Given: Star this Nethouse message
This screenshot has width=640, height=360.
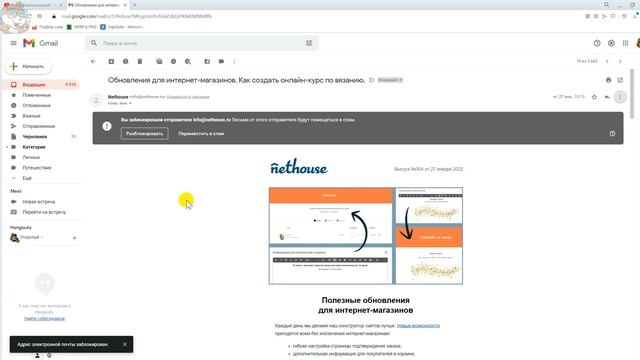Looking at the screenshot, I should point(594,97).
